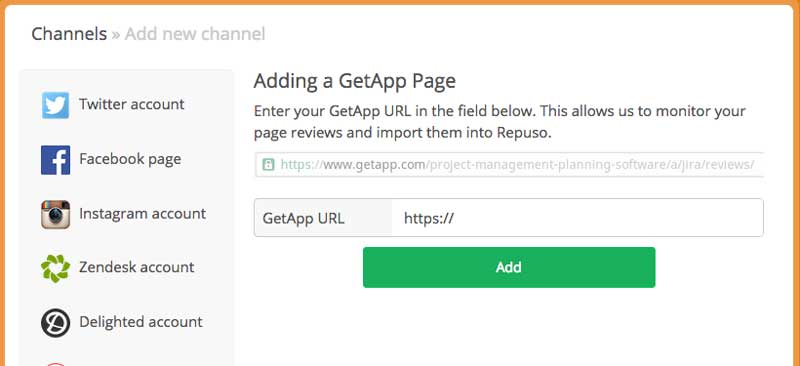Image resolution: width=800 pixels, height=366 pixels.
Task: Click the example getapp.com URL image
Action: (509, 164)
